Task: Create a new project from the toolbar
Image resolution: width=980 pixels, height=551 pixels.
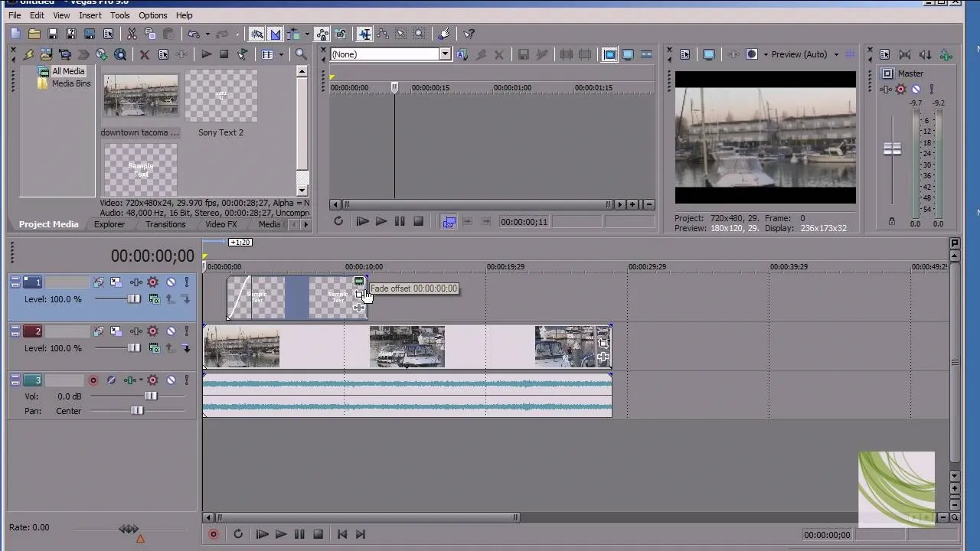Action: 16,34
